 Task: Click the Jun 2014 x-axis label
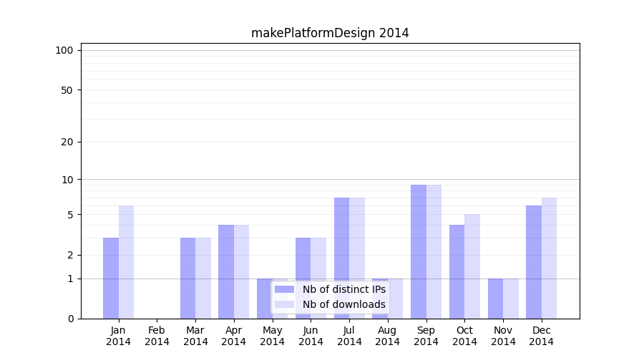point(311,336)
